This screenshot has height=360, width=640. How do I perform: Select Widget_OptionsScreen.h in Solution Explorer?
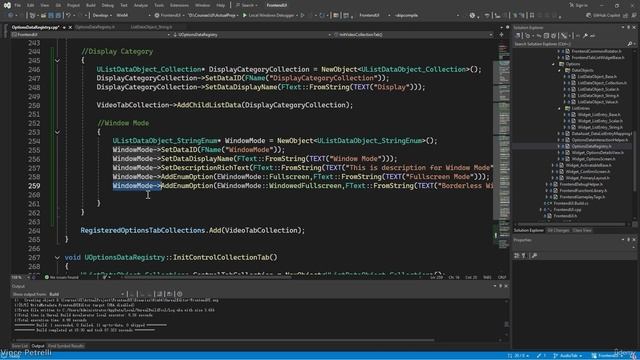(592, 159)
